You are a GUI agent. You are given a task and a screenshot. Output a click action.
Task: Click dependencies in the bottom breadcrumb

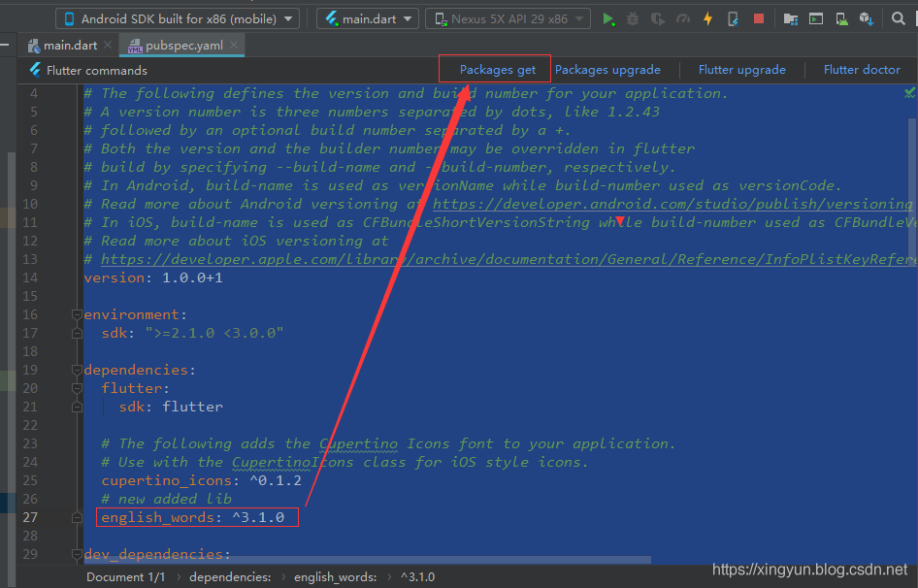pyautogui.click(x=229, y=576)
